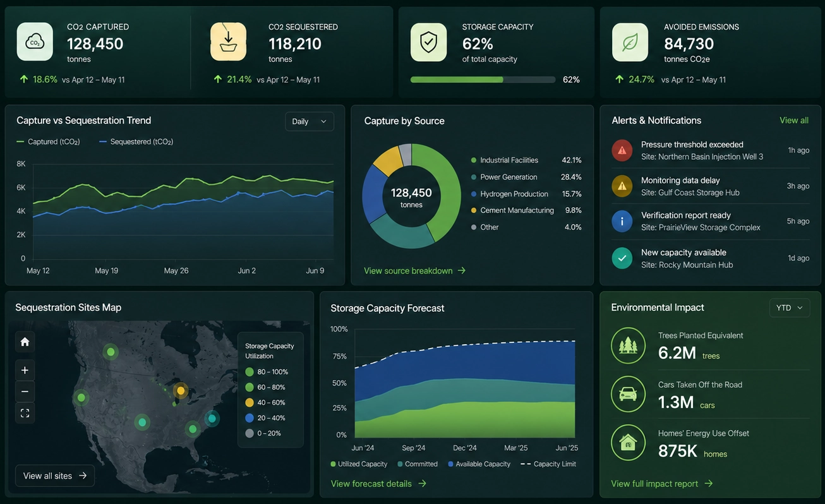Click the teal site marker on the East Coast
This screenshot has height=504, width=825.
click(212, 418)
